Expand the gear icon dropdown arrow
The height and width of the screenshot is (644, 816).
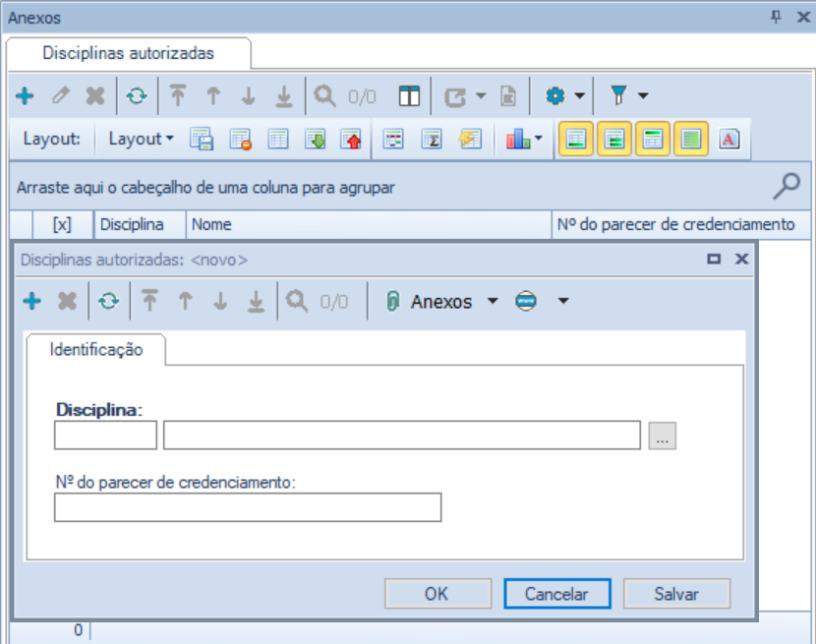click(x=579, y=95)
